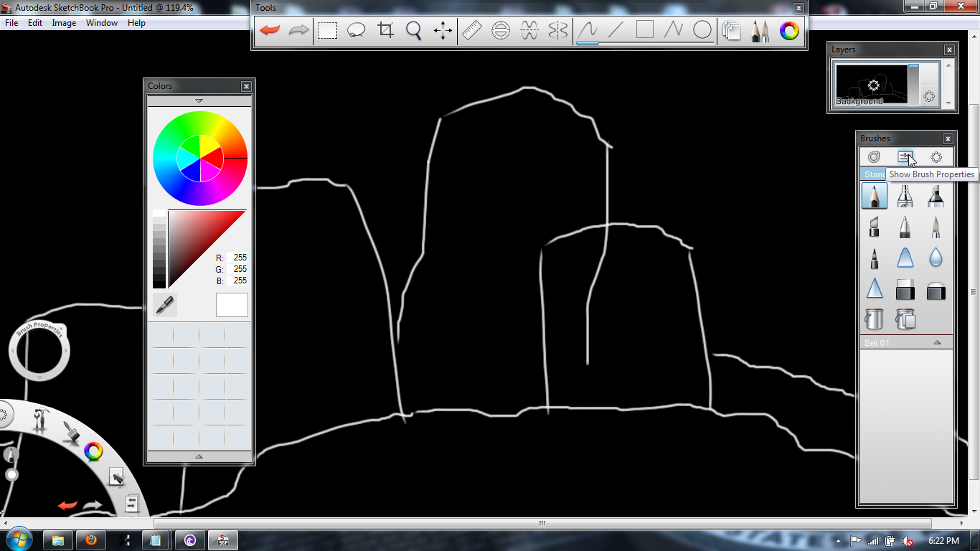Open the Image menu

pos(64,23)
